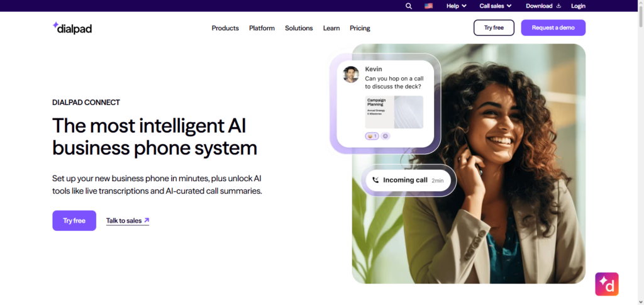Viewport: 644px width, 305px height.
Task: Select the US flag region icon
Action: pos(428,6)
